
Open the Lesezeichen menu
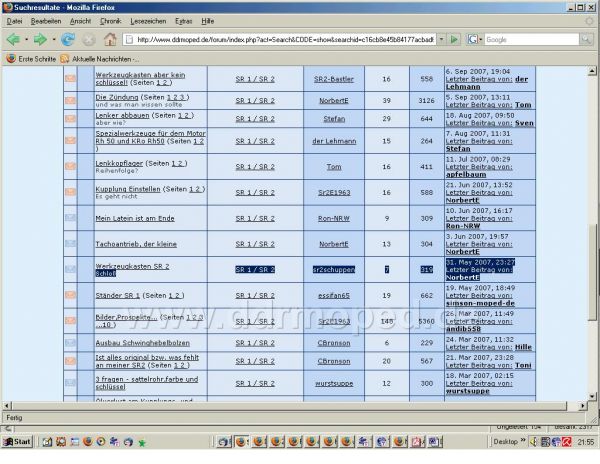pos(150,20)
